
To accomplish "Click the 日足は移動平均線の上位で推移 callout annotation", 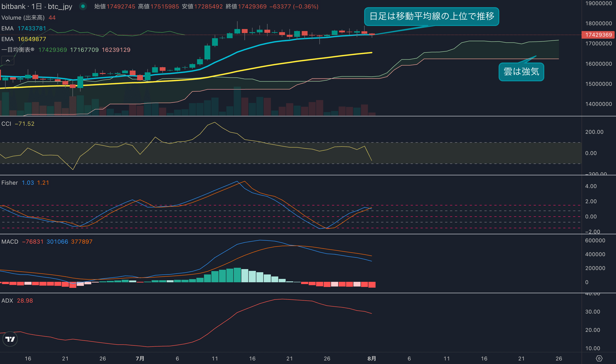I will 431,17.
